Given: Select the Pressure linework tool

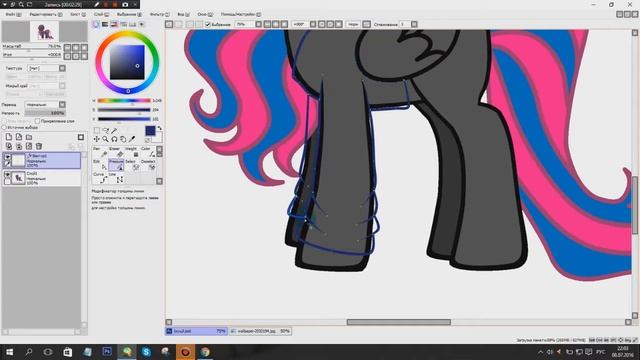Looking at the screenshot, I should (x=116, y=165).
